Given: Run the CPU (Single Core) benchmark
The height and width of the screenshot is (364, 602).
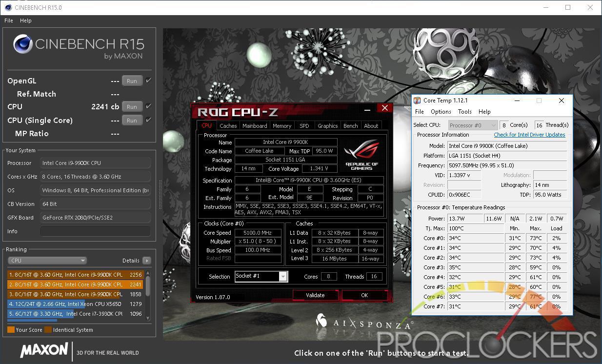Looking at the screenshot, I should 132,120.
